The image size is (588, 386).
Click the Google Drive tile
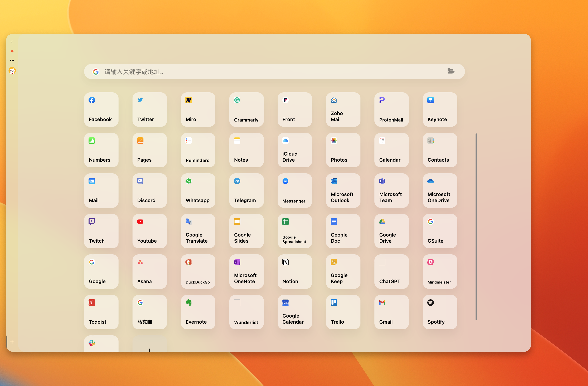[391, 231]
